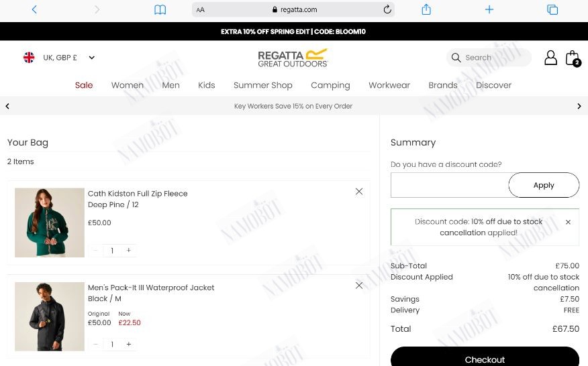Image resolution: width=588 pixels, height=366 pixels.
Task: Open a new tab with plus icon
Action: click(489, 9)
